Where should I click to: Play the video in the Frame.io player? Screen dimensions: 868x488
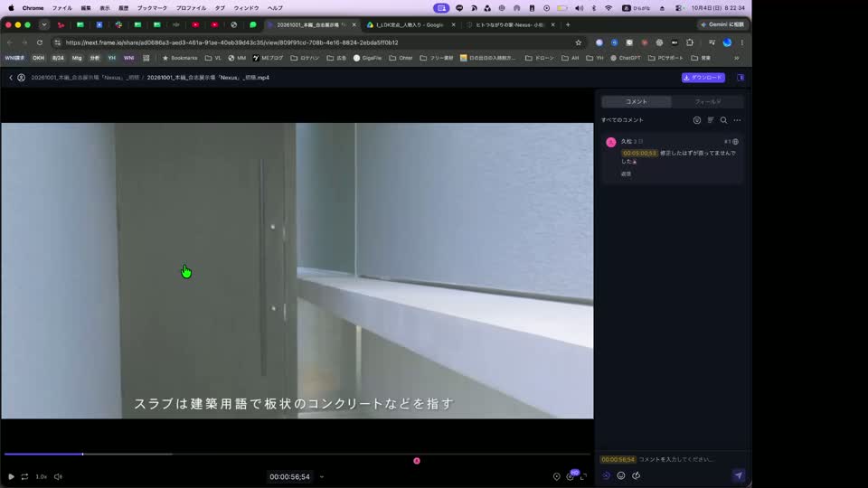(11, 476)
